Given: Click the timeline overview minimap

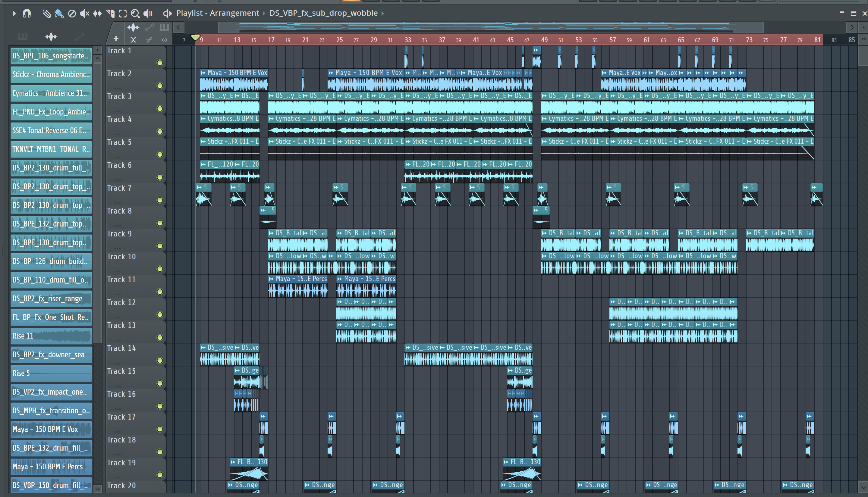Looking at the screenshot, I should pyautogui.click(x=491, y=27).
